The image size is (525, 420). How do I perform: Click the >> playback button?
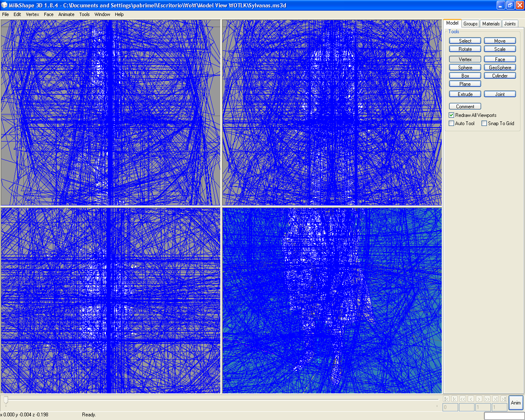click(x=487, y=399)
